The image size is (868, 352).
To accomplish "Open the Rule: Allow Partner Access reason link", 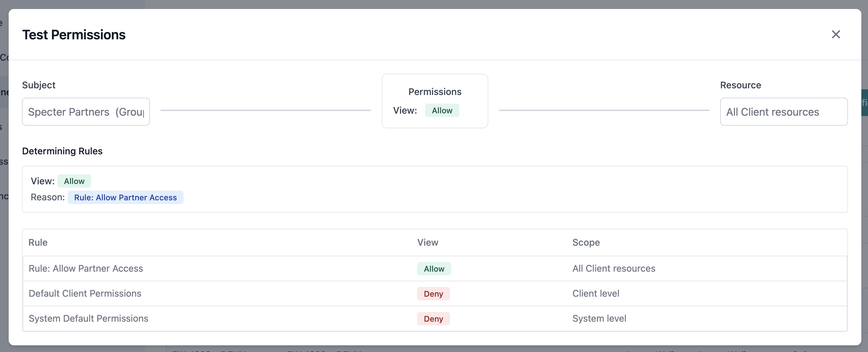I will coord(125,197).
